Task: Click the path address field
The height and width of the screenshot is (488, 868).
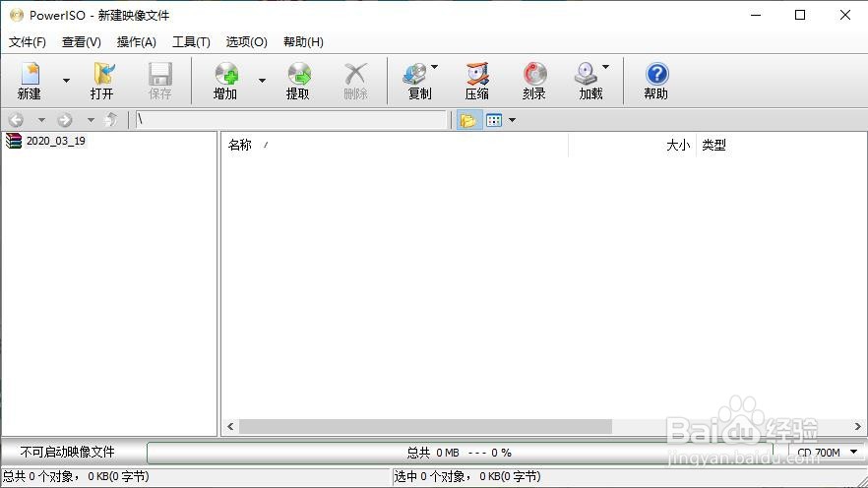Action: [290, 119]
